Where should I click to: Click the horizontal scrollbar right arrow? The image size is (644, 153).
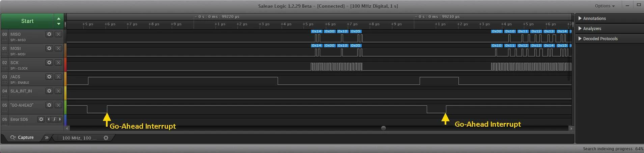(x=571, y=128)
